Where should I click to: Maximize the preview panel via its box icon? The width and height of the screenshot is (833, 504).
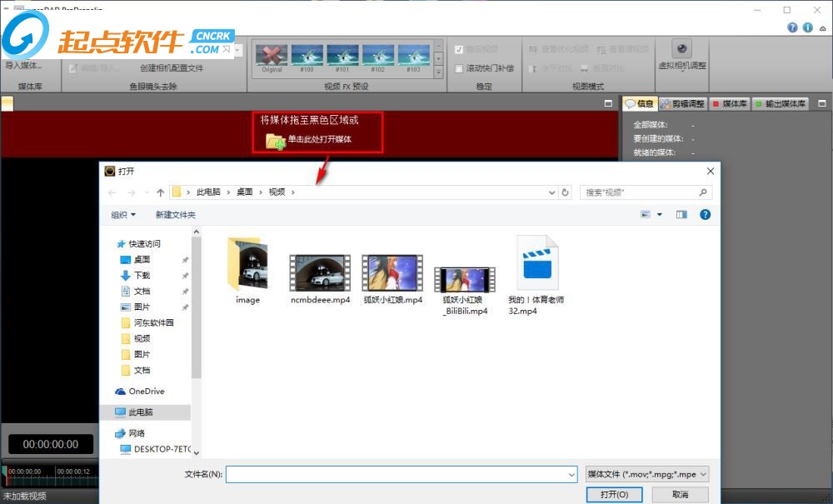click(608, 103)
